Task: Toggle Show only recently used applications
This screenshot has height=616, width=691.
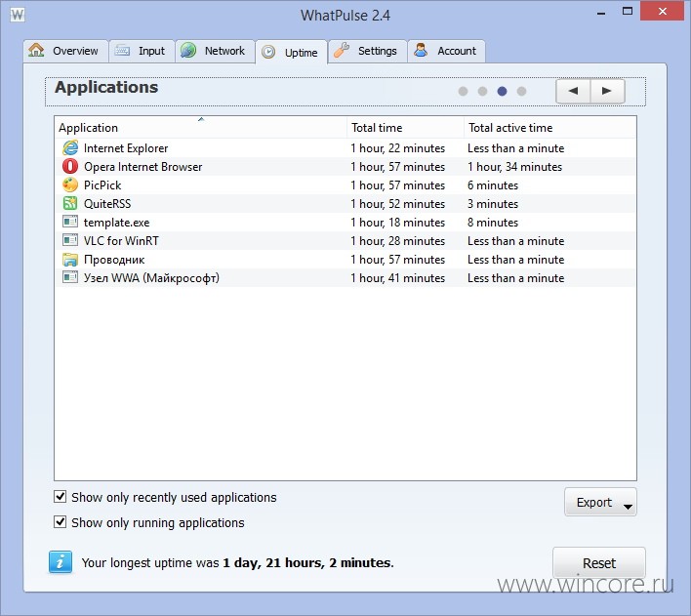Action: pos(60,497)
